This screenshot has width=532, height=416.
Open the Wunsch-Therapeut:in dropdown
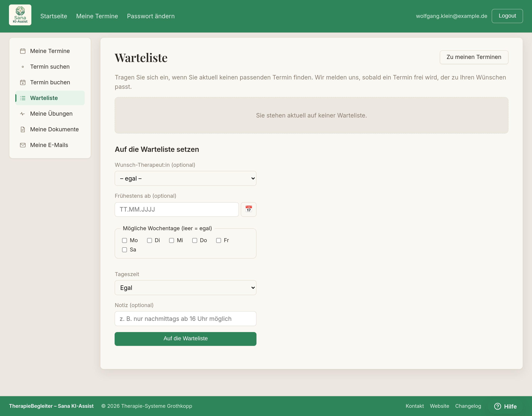tap(186, 179)
